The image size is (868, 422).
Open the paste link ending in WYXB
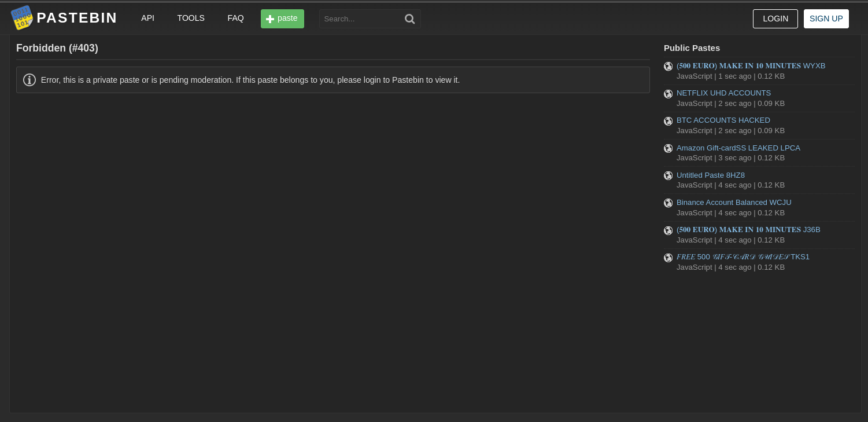coord(751,66)
